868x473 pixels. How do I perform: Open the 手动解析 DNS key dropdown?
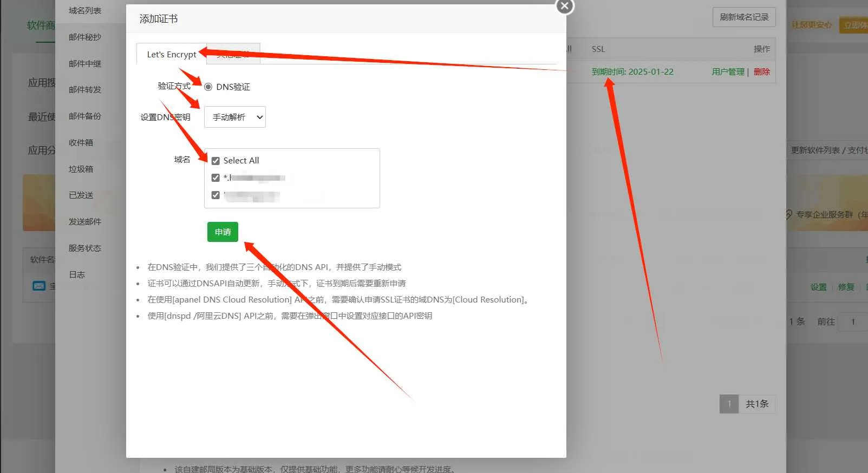(x=235, y=117)
